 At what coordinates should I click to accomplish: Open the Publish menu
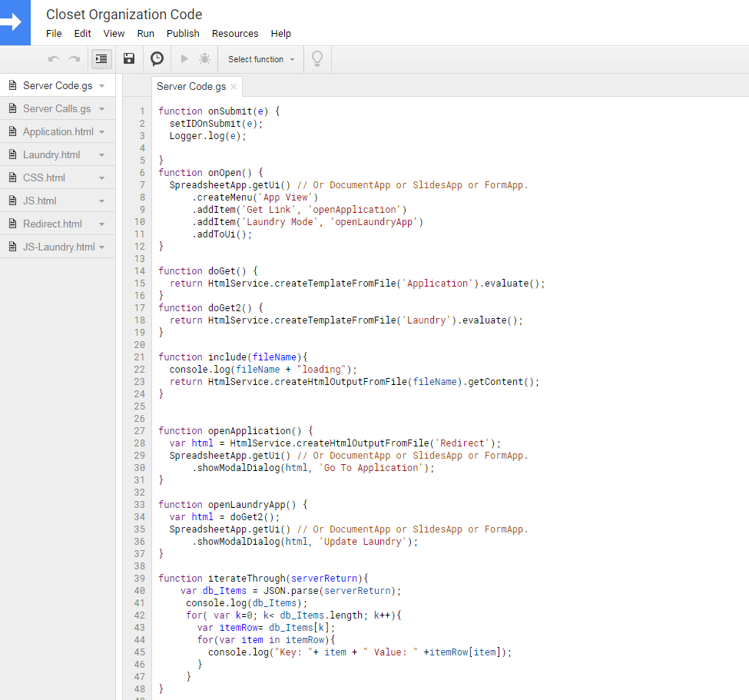(183, 34)
